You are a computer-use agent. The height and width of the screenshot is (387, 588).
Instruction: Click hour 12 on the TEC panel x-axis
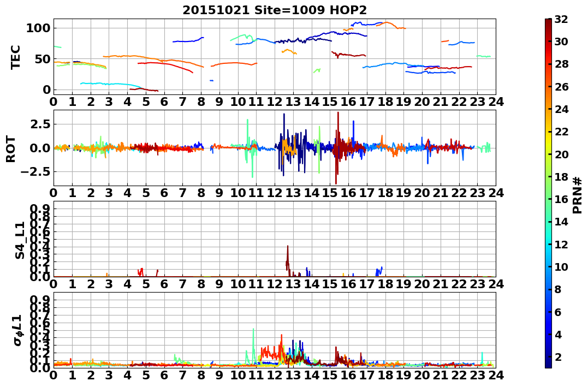275,102
